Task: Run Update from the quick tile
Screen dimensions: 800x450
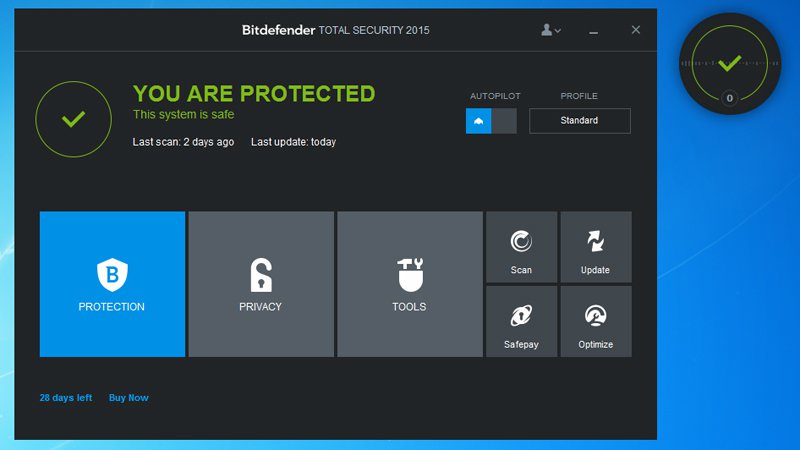Action: tap(596, 247)
